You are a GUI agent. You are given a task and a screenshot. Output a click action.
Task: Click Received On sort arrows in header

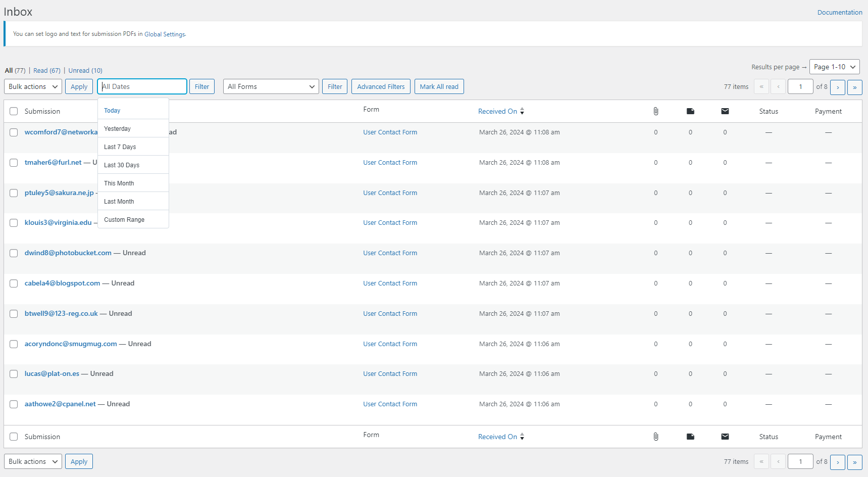pyautogui.click(x=522, y=111)
